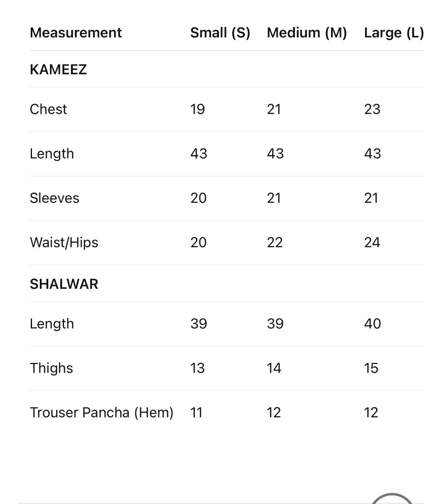Click the SHALWAR section heading
The width and height of the screenshot is (443, 504).
click(64, 284)
